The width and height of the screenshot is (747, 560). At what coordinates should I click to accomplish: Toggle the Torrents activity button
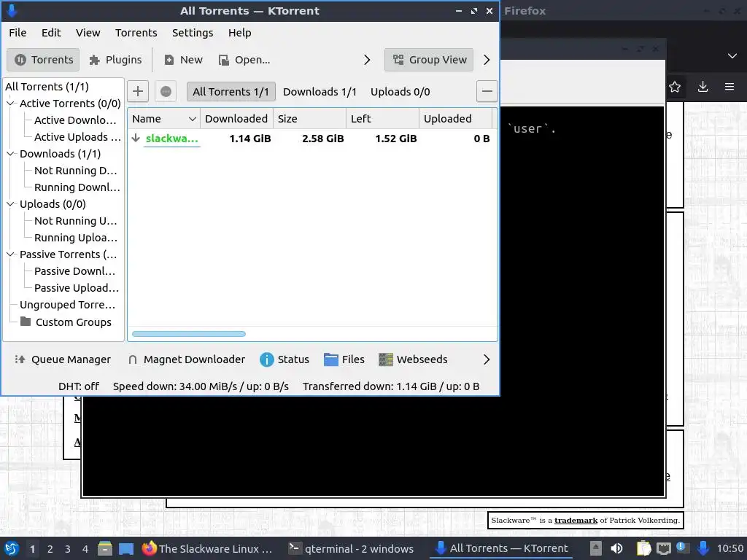(43, 60)
